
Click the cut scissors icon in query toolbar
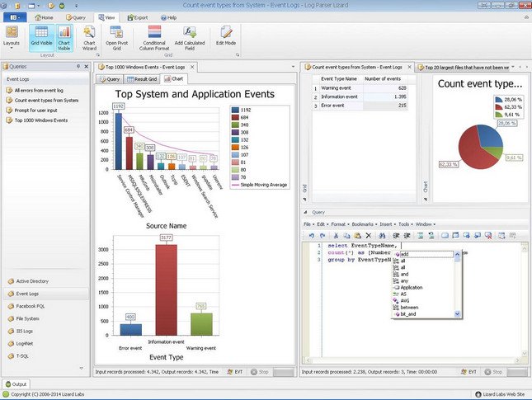point(335,235)
